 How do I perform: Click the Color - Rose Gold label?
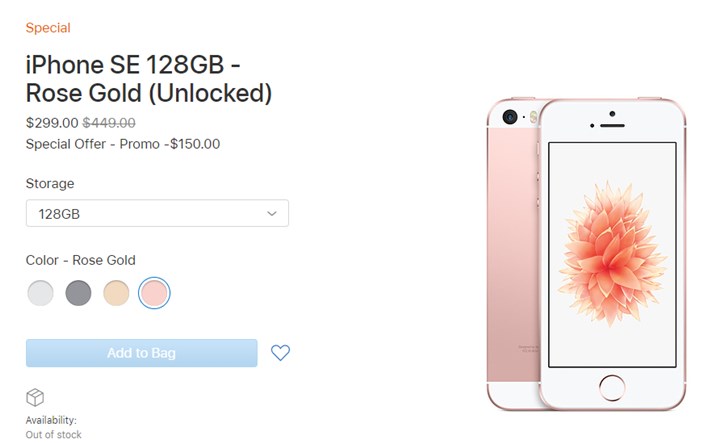click(80, 260)
